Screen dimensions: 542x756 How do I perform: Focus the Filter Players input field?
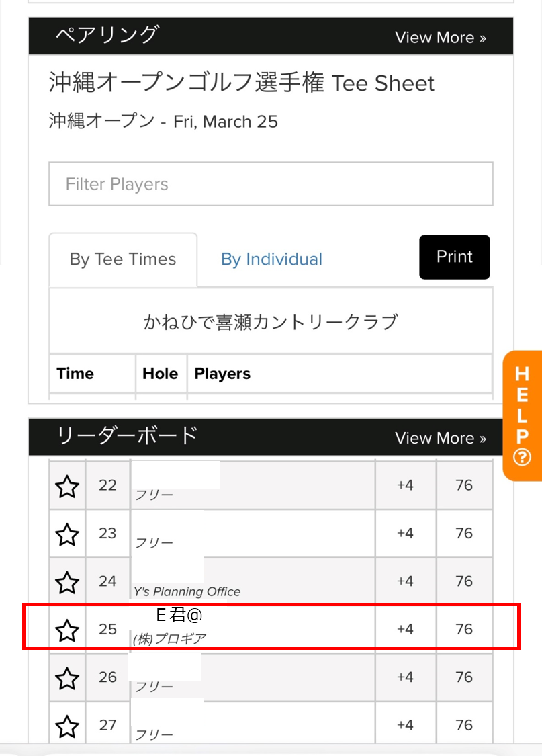tap(271, 183)
